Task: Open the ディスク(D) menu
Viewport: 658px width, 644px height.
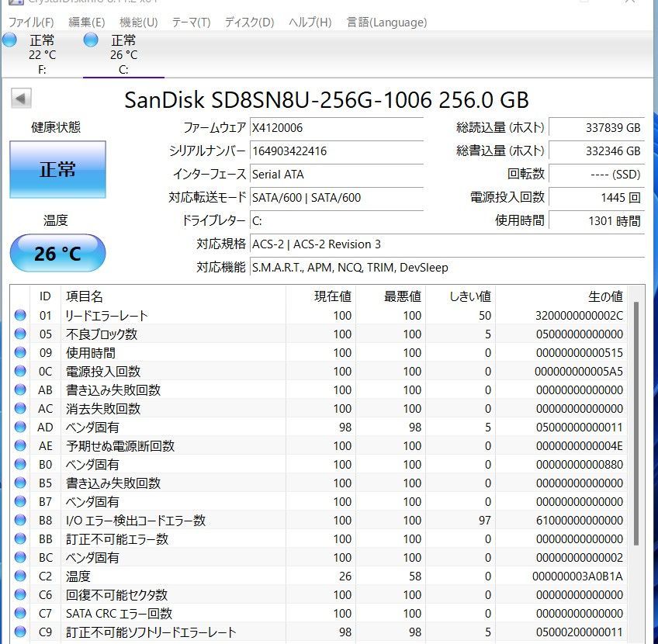Action: click(249, 22)
